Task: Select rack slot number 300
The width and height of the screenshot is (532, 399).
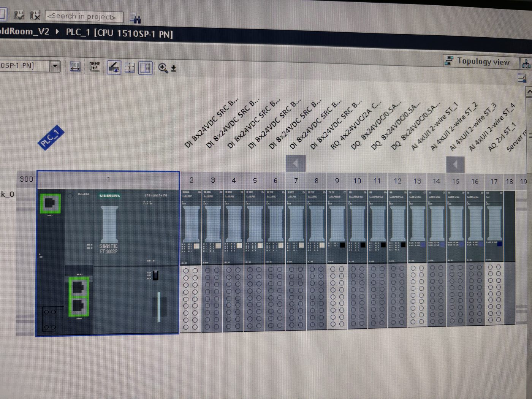Action: [27, 179]
